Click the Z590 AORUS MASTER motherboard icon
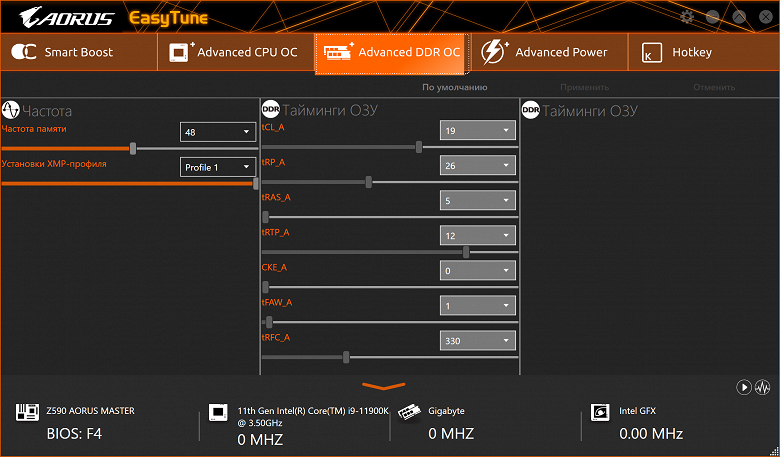The height and width of the screenshot is (457, 780). pyautogui.click(x=27, y=412)
